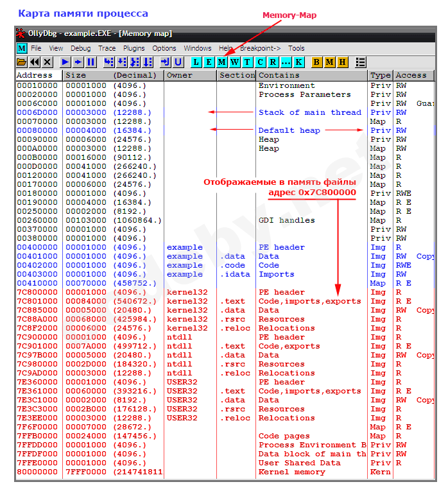Open the View menu

(56, 48)
